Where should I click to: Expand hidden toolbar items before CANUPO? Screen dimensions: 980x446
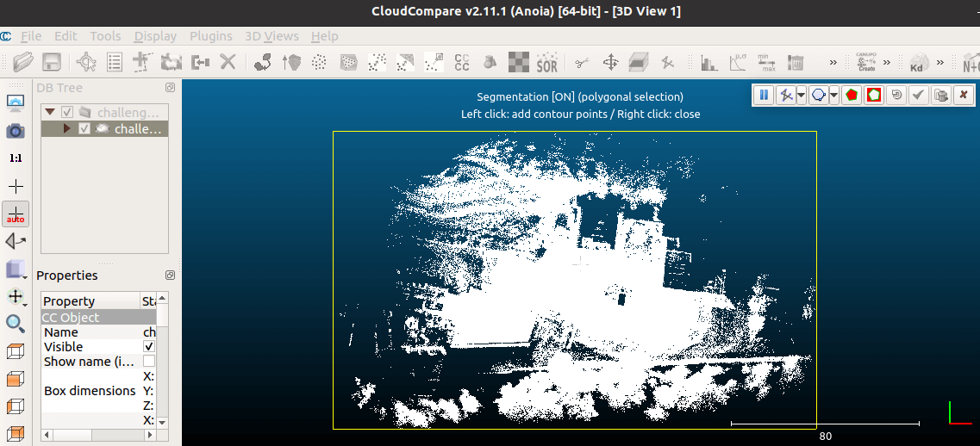833,62
